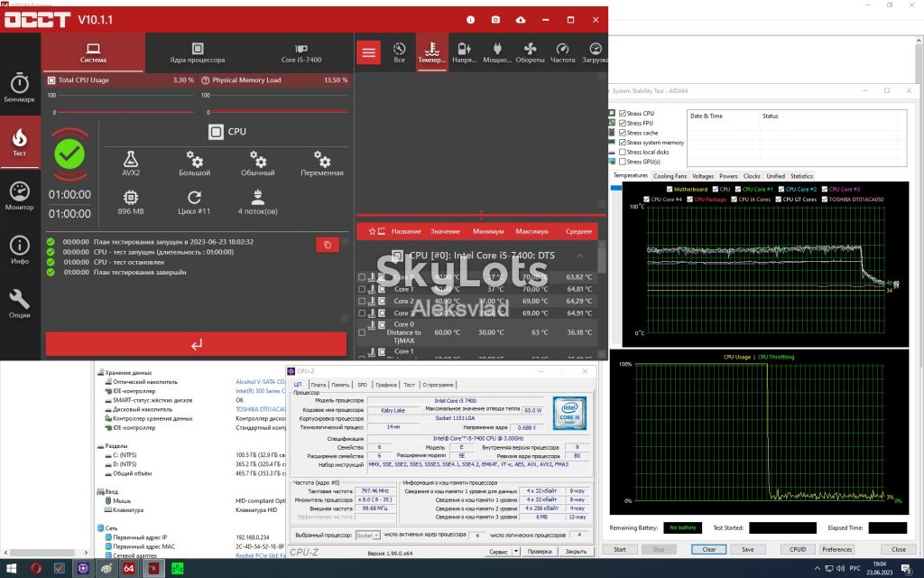Enable Stress local disks in AIDA64
Screen dimensions: 924x578
point(623,152)
